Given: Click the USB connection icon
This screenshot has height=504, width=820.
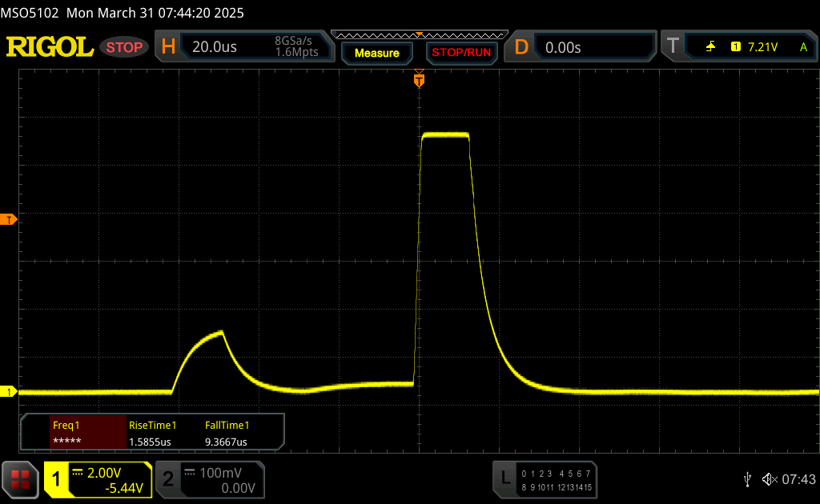Looking at the screenshot, I should pyautogui.click(x=747, y=478).
